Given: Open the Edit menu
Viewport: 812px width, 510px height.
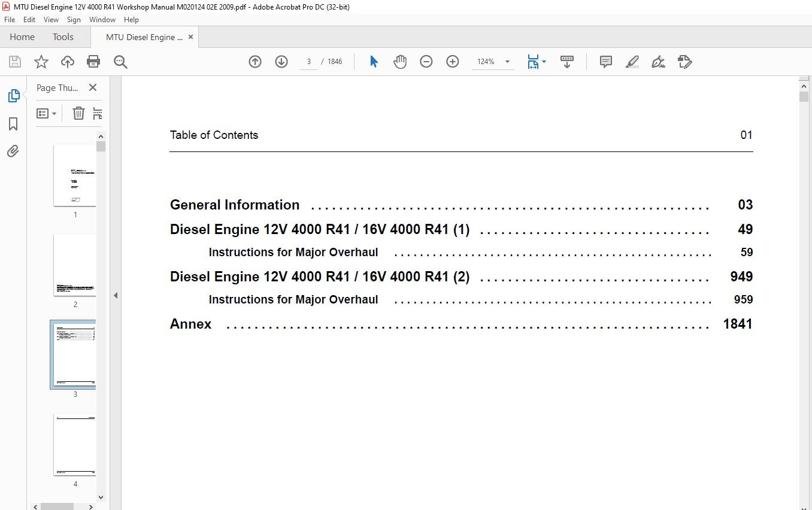Looking at the screenshot, I should [x=29, y=20].
